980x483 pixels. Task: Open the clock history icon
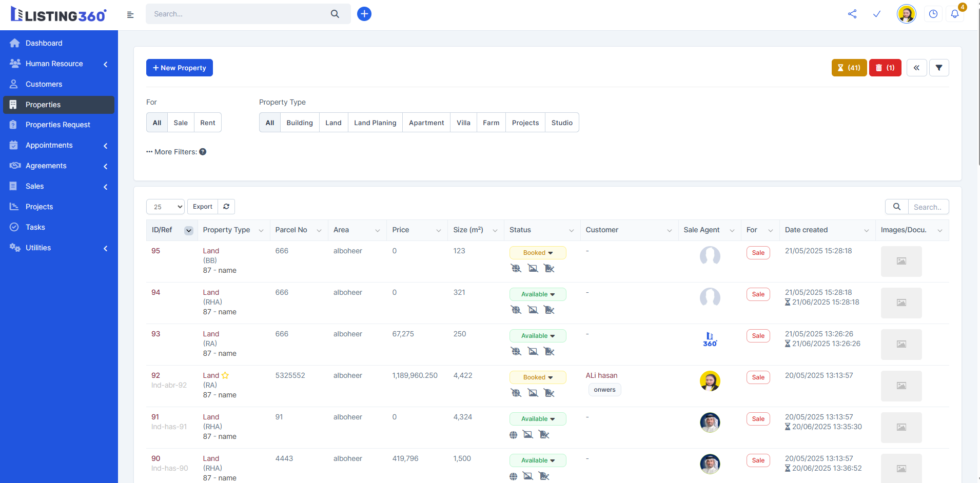point(933,14)
